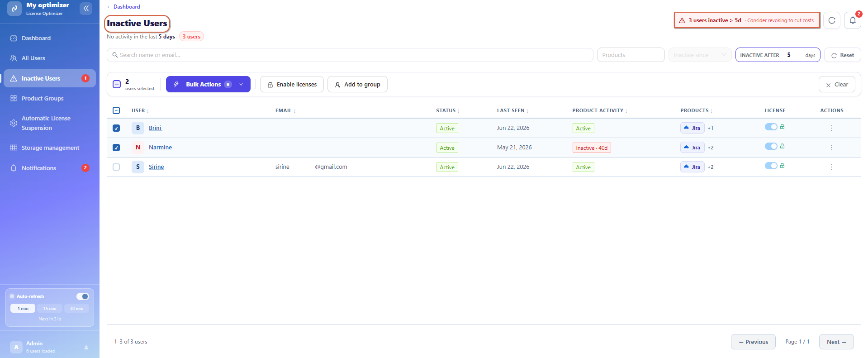Open actions menu for Brini row
Image resolution: width=868 pixels, height=358 pixels.
(831, 128)
